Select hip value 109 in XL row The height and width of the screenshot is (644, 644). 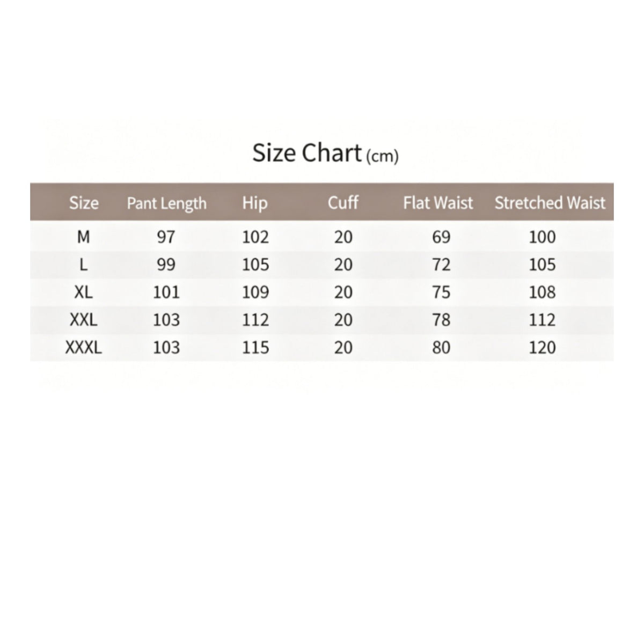click(255, 292)
